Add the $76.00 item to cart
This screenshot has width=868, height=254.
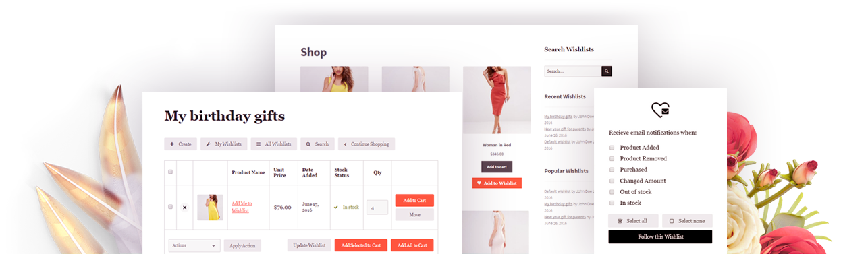(x=414, y=201)
